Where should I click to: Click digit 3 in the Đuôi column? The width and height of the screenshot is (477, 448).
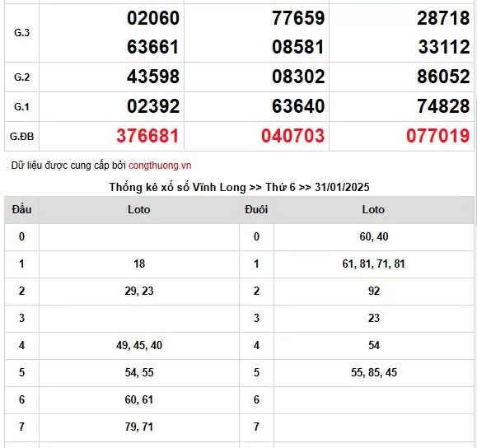click(x=256, y=318)
